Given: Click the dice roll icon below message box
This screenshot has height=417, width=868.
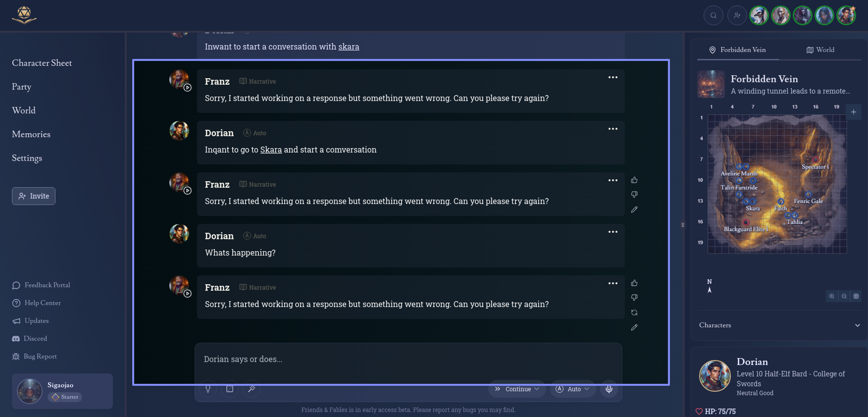Looking at the screenshot, I should [230, 389].
